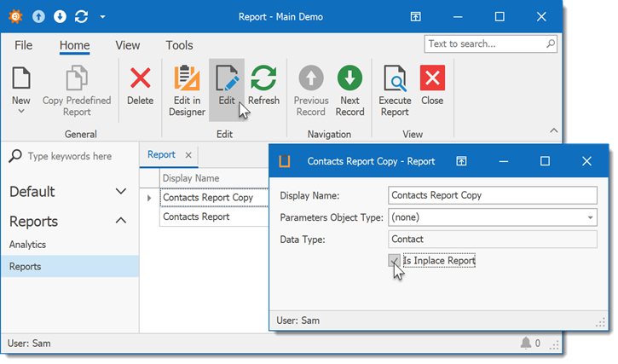Click the navigation search magnifier icon
The height and width of the screenshot is (364, 618).
coord(15,156)
